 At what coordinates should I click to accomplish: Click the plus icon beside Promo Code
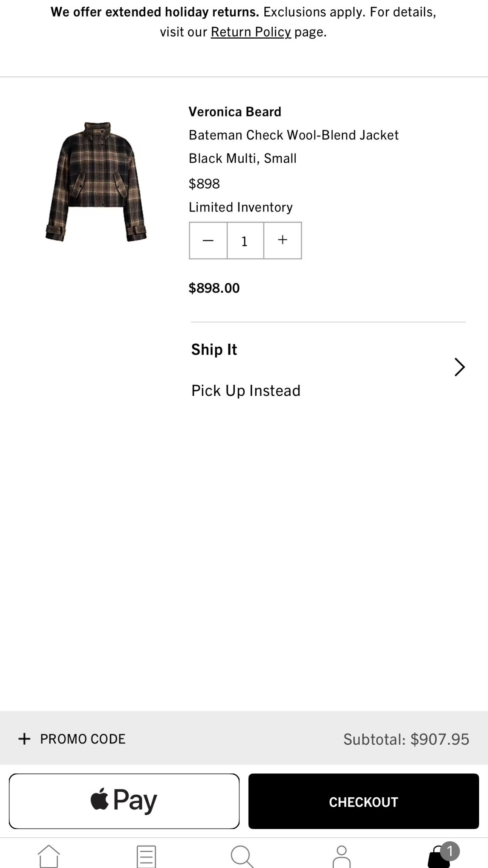click(x=25, y=739)
